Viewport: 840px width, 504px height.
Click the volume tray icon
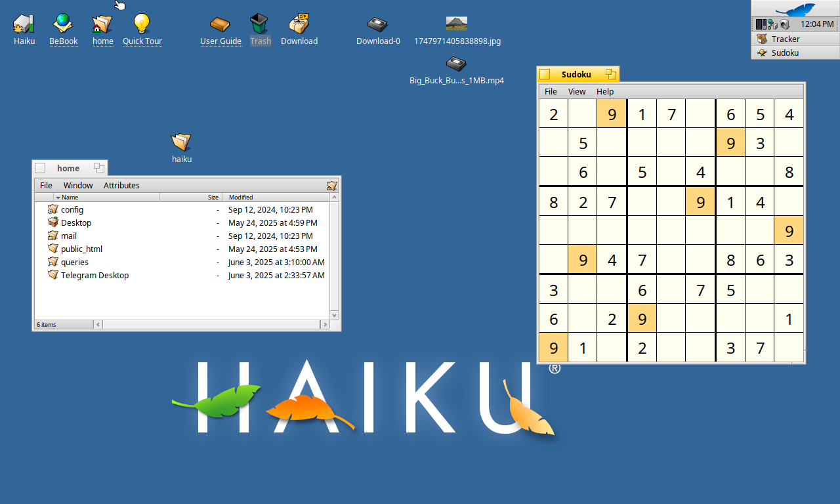point(784,24)
